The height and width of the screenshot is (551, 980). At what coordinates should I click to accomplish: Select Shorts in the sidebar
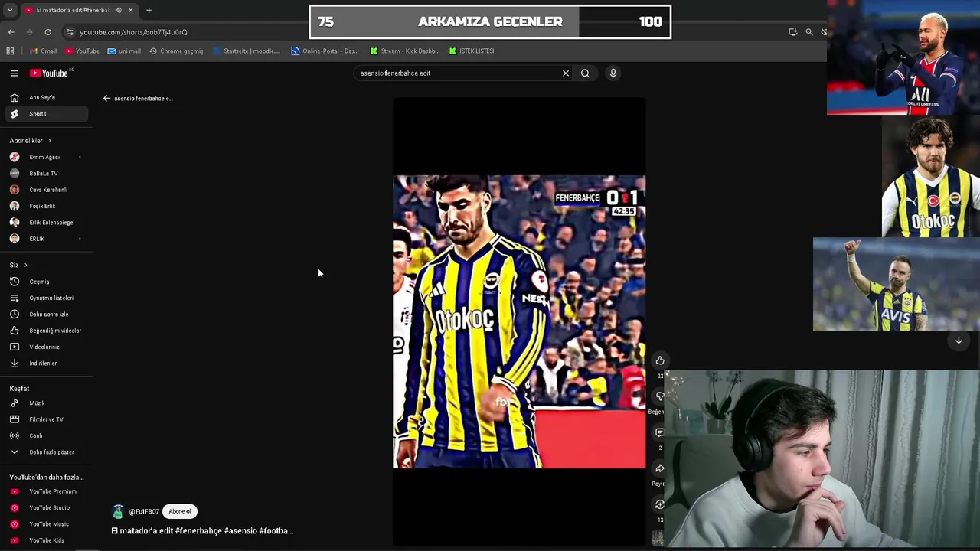pos(46,113)
